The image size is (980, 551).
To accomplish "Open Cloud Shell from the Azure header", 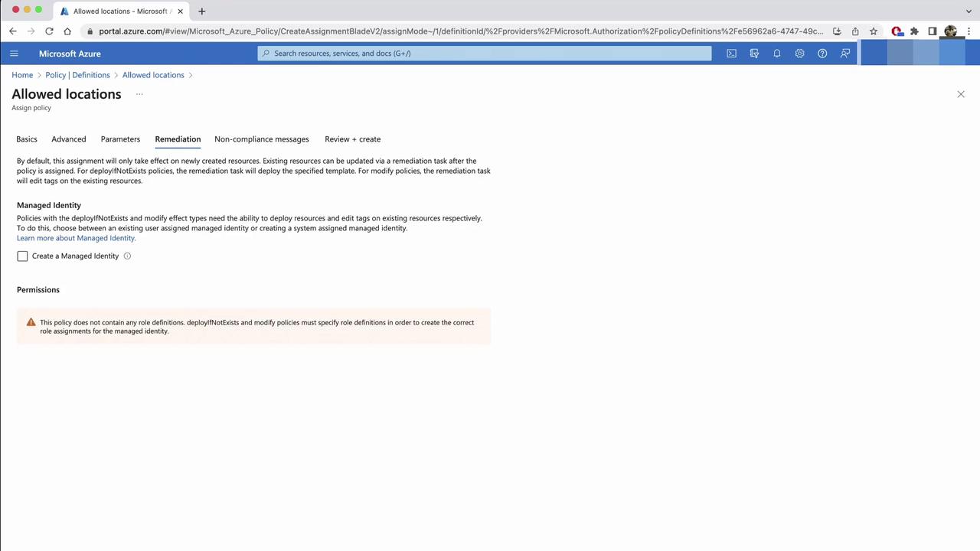I will pyautogui.click(x=731, y=54).
